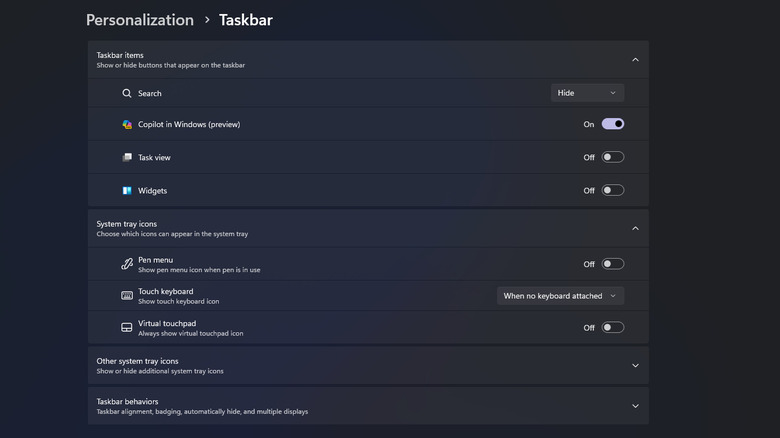The height and width of the screenshot is (438, 780).
Task: Turn on the Widgets toggle
Action: [x=613, y=190]
